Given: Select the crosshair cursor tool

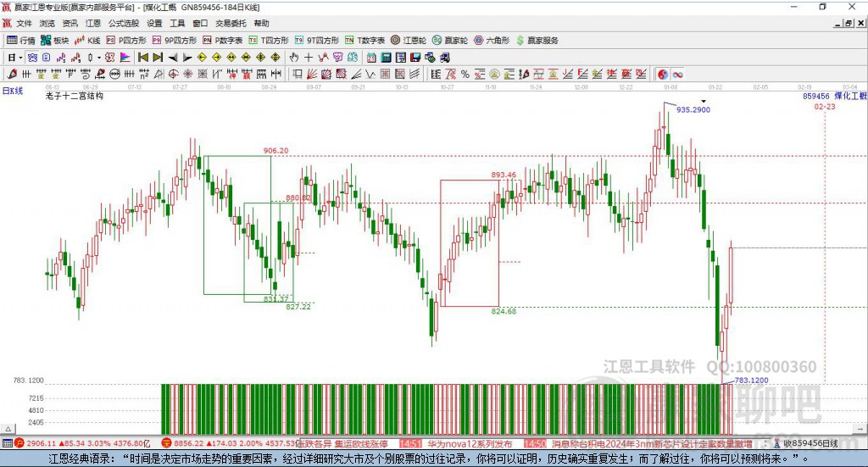Looking at the screenshot, I should pyautogui.click(x=309, y=58).
